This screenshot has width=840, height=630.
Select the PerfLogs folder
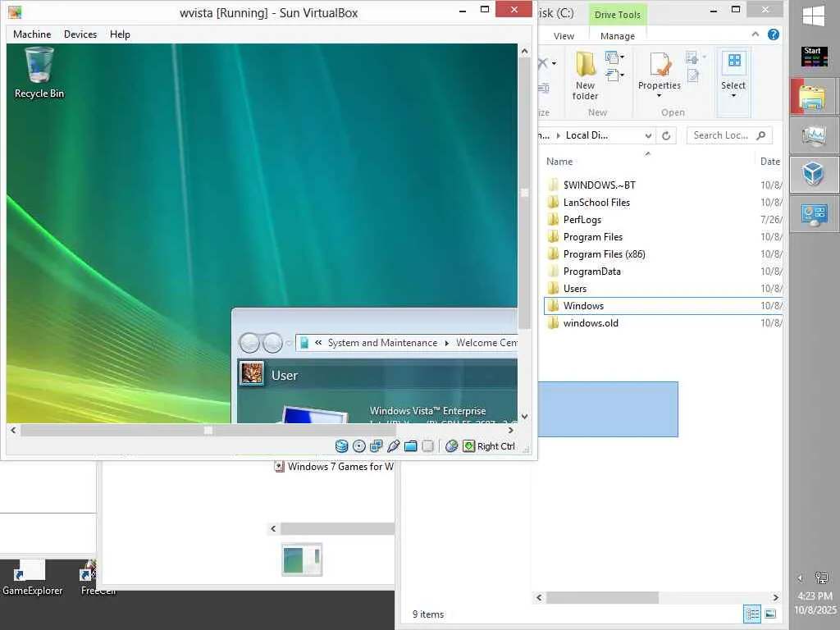582,220
